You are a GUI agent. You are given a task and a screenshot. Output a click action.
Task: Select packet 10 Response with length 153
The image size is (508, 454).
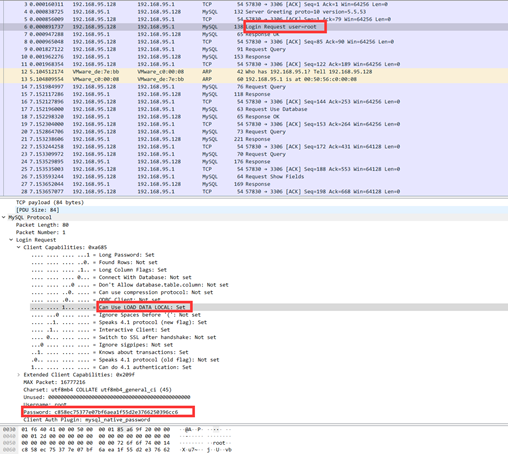[x=255, y=57]
